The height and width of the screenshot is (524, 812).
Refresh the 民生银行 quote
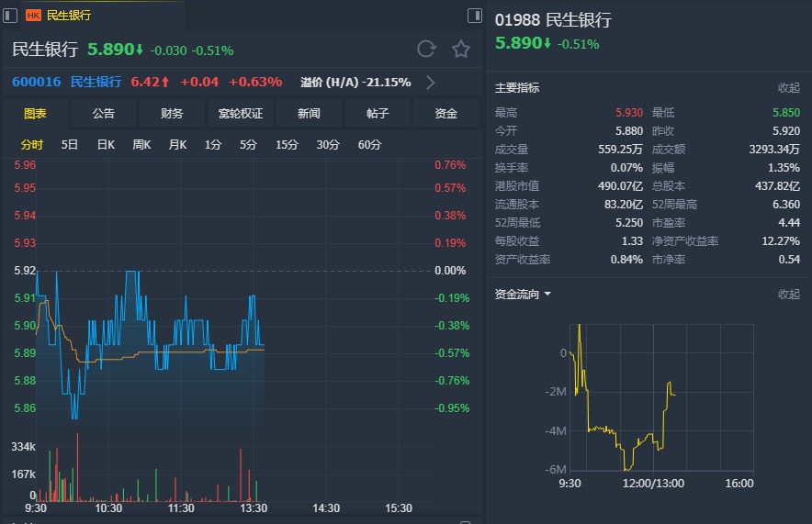click(x=426, y=50)
